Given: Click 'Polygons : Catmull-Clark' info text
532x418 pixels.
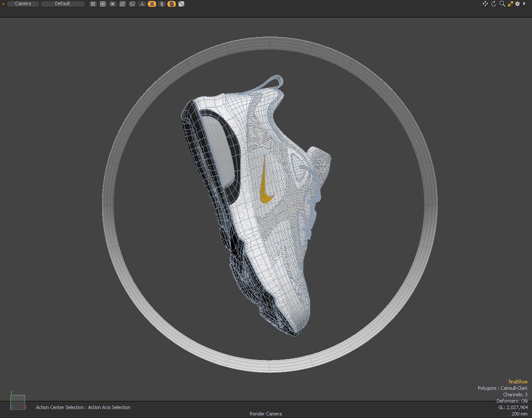Looking at the screenshot, I should 503,388.
